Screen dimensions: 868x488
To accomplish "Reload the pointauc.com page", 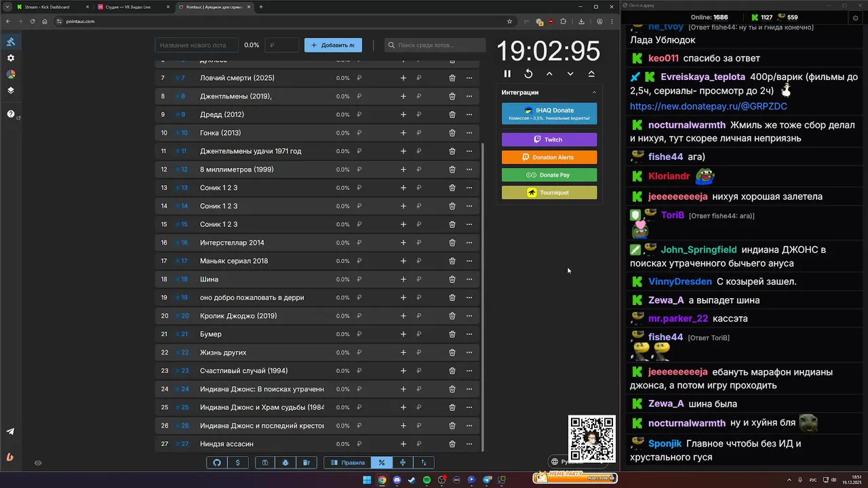I will 33,21.
